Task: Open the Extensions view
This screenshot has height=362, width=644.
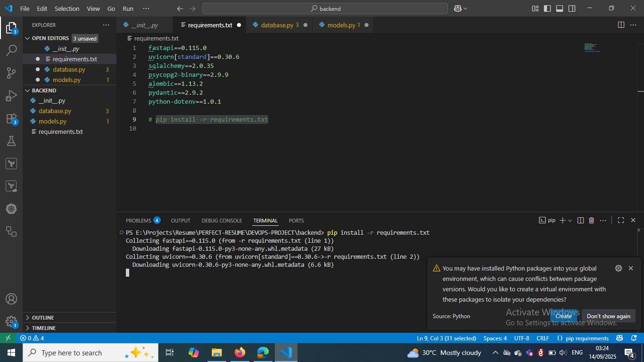Action: click(x=11, y=118)
